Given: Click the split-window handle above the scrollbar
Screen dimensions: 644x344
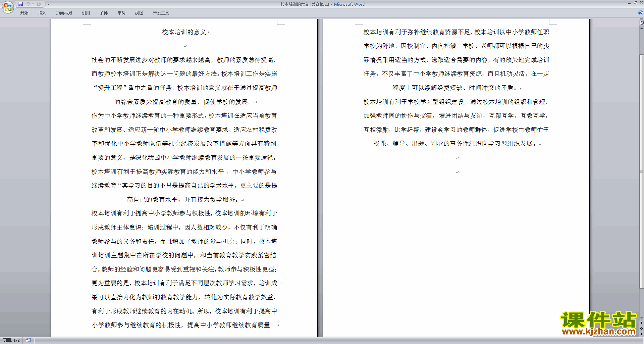Looking at the screenshot, I should point(641,19).
